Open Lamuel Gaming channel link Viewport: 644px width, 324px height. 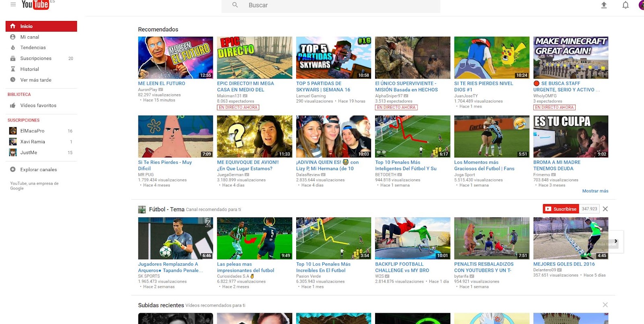click(x=311, y=96)
